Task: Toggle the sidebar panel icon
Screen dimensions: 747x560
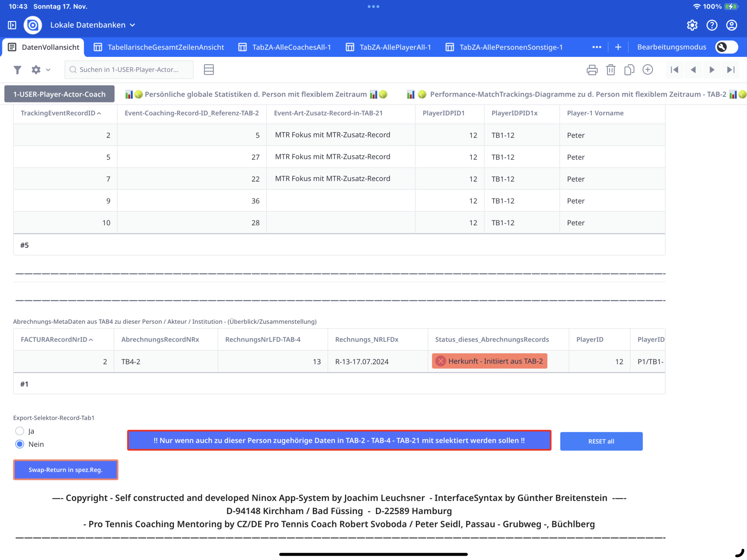Action: point(12,25)
